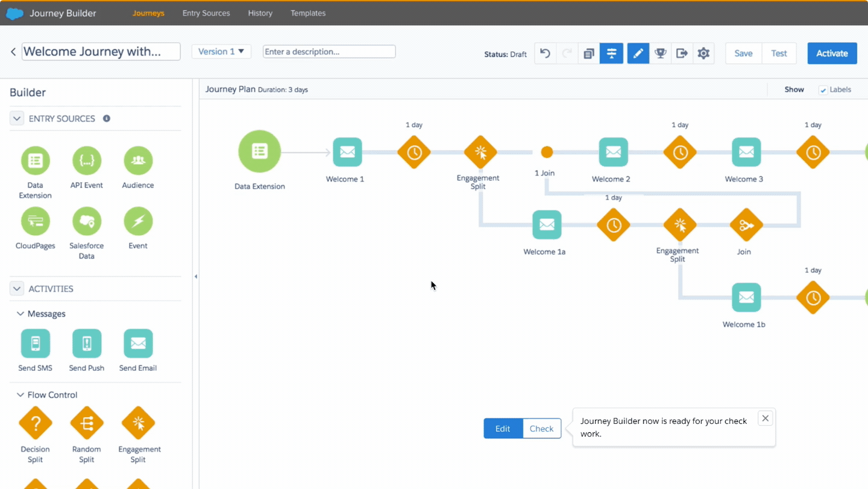Pick the Send Push activity

click(87, 344)
